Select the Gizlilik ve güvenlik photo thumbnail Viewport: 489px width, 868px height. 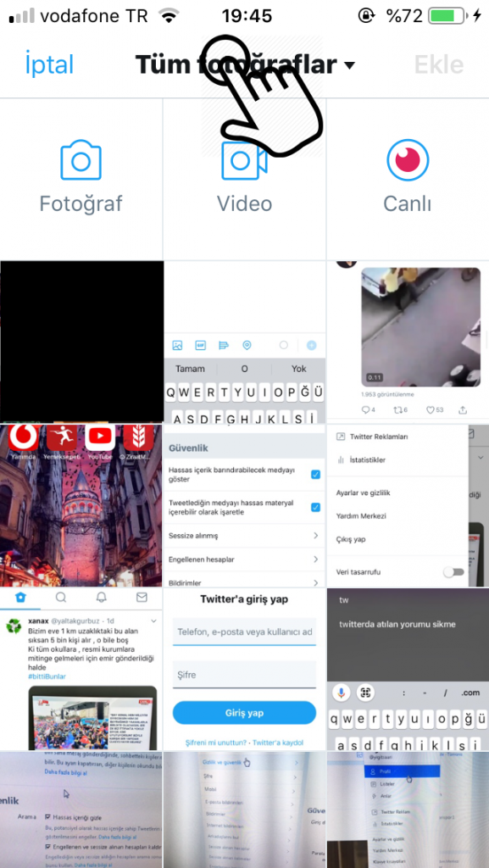pos(244,810)
